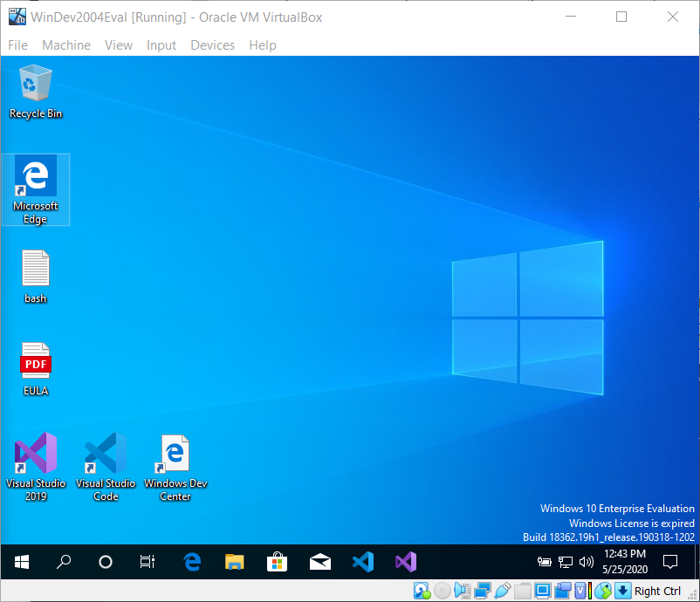Click the Right Ctrl host key label
Screen dimensions: 700x602
click(657, 591)
